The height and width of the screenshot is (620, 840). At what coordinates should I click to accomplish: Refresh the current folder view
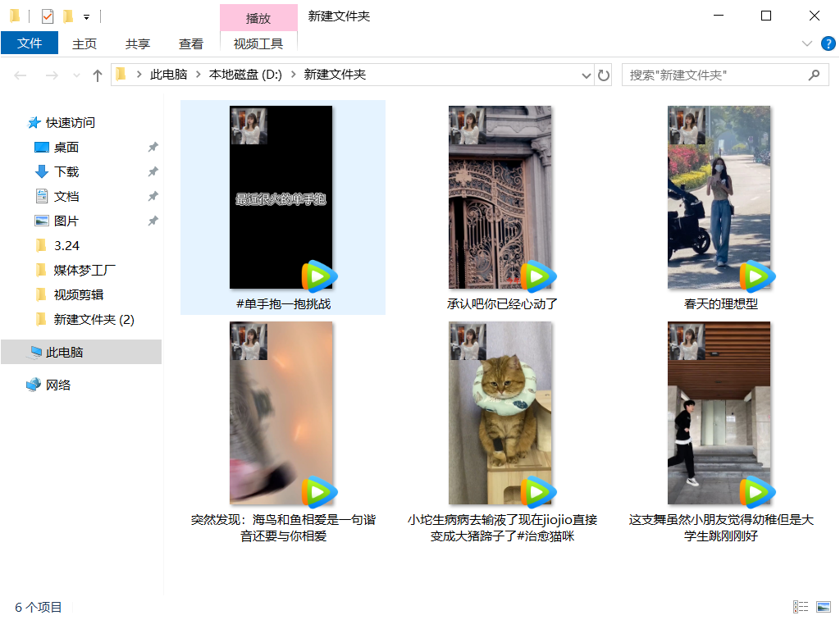[603, 75]
